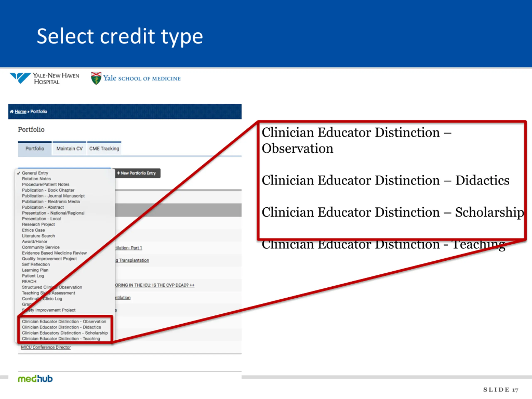Select Presentation - Local option
The width and height of the screenshot is (532, 399).
(x=41, y=219)
